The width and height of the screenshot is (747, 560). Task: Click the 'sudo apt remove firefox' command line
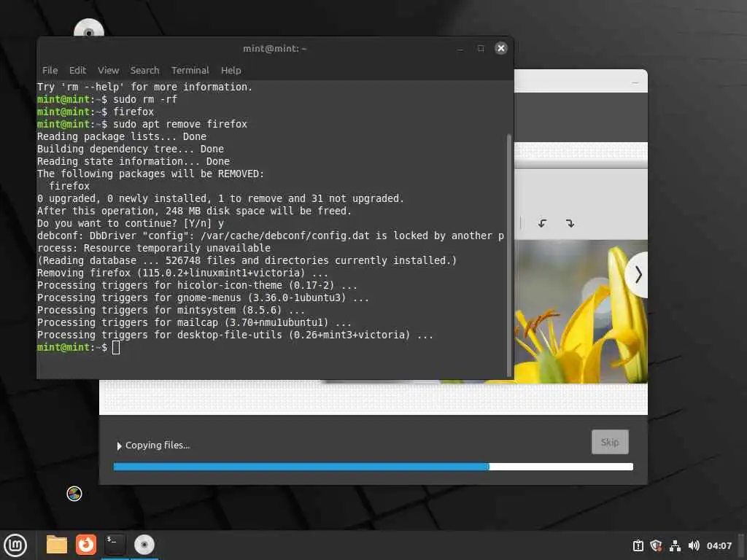coord(142,124)
